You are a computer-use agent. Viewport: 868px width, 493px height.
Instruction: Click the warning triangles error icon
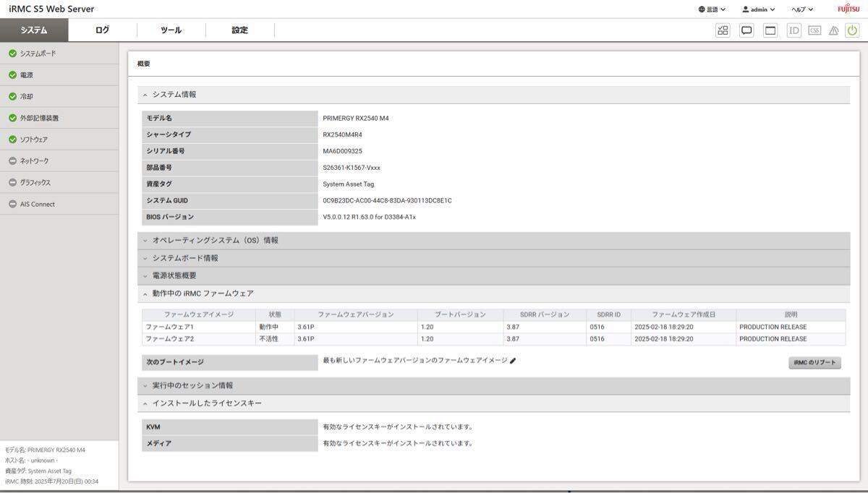(833, 30)
